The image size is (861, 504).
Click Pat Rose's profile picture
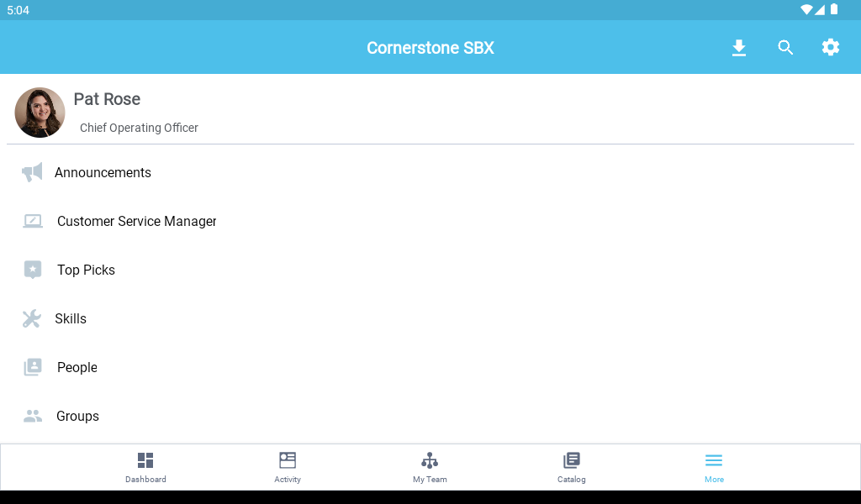(x=40, y=112)
